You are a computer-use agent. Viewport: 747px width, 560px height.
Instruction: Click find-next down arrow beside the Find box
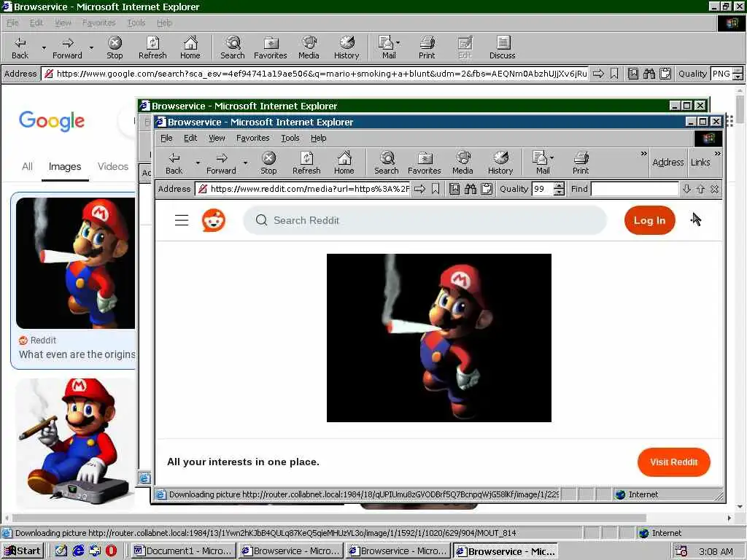(686, 189)
